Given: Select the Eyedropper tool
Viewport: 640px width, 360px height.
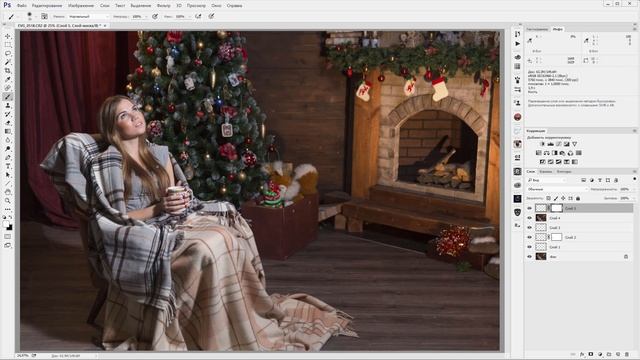Looking at the screenshot, I should click(x=8, y=79).
